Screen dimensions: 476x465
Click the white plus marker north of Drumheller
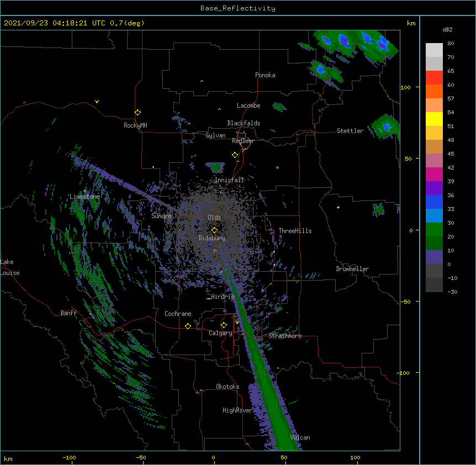tap(338, 207)
